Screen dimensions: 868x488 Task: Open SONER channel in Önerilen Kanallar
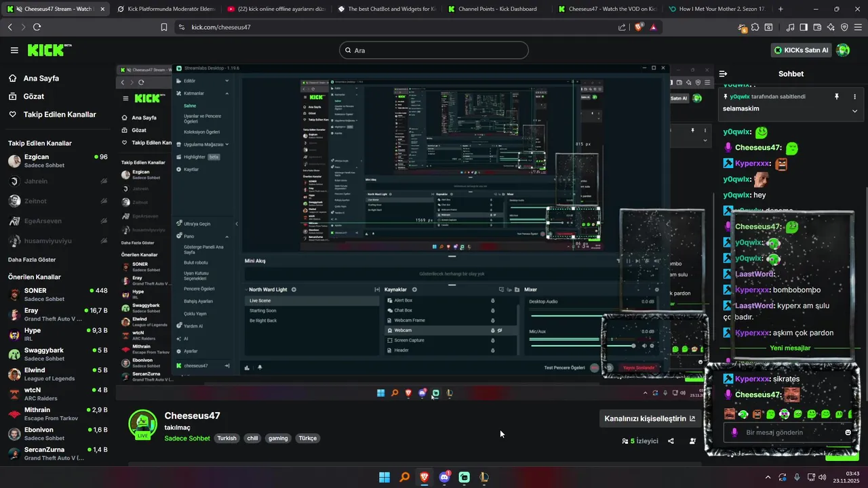[58, 294]
